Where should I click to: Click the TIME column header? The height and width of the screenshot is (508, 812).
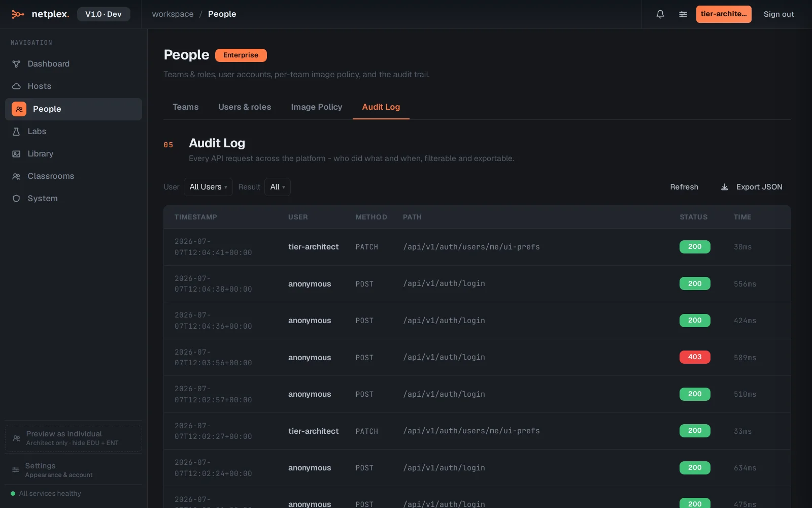pyautogui.click(x=742, y=217)
